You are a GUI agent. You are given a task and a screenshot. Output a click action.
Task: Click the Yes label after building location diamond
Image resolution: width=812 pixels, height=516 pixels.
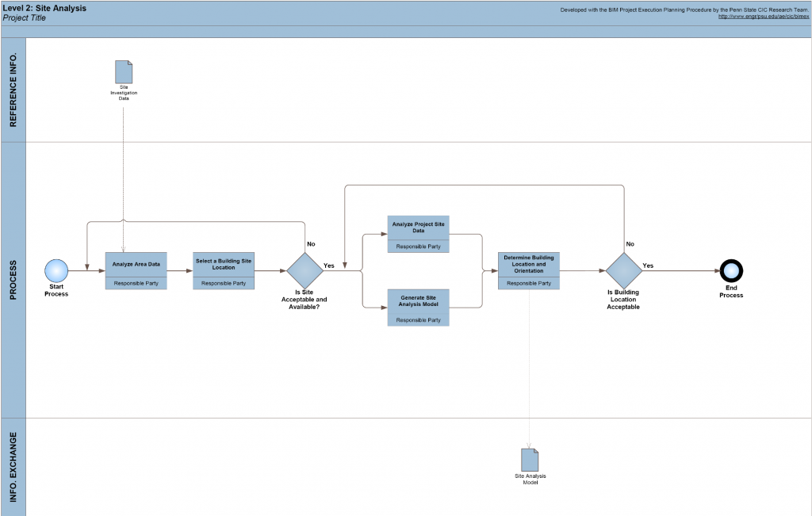click(648, 266)
